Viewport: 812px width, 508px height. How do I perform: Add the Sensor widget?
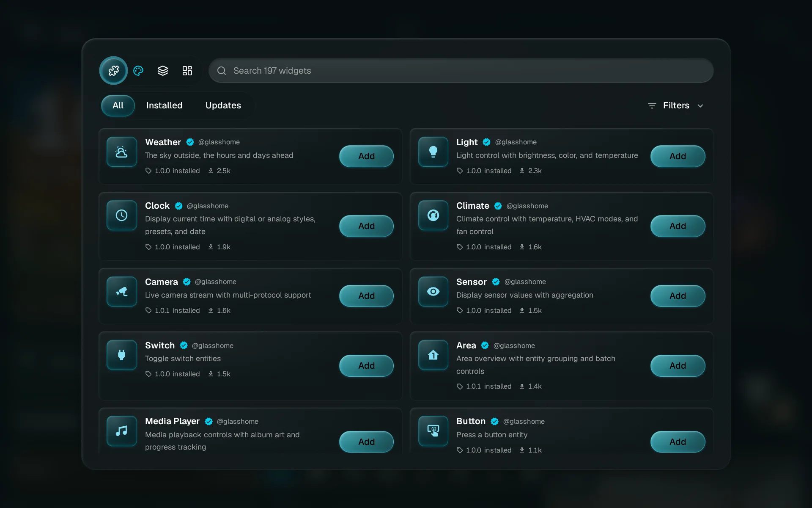[678, 296]
